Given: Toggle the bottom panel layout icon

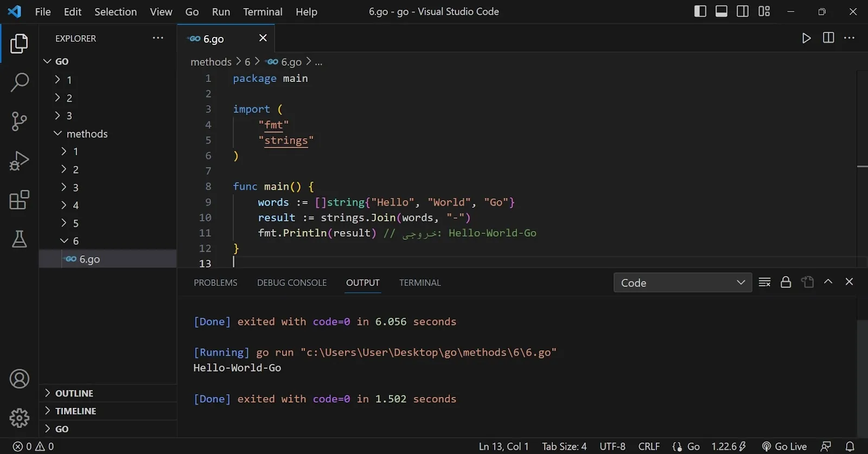Looking at the screenshot, I should [722, 11].
